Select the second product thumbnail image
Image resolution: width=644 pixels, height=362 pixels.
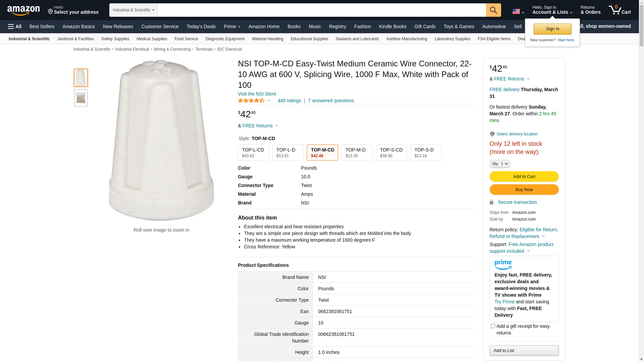click(x=81, y=98)
